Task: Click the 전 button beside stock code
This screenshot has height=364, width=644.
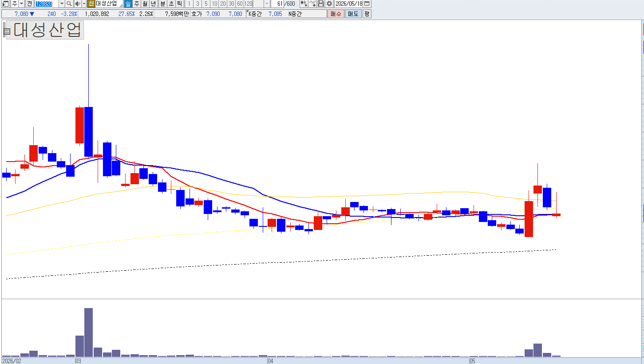Action: pos(29,4)
